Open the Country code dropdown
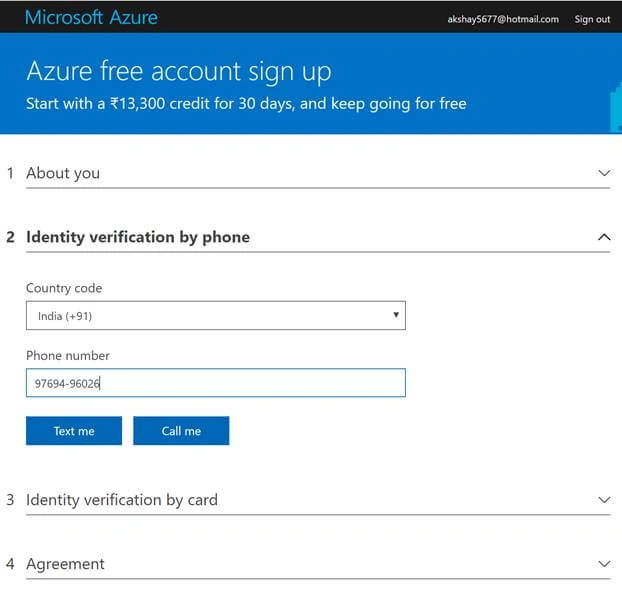This screenshot has height=592, width=622. click(x=216, y=315)
